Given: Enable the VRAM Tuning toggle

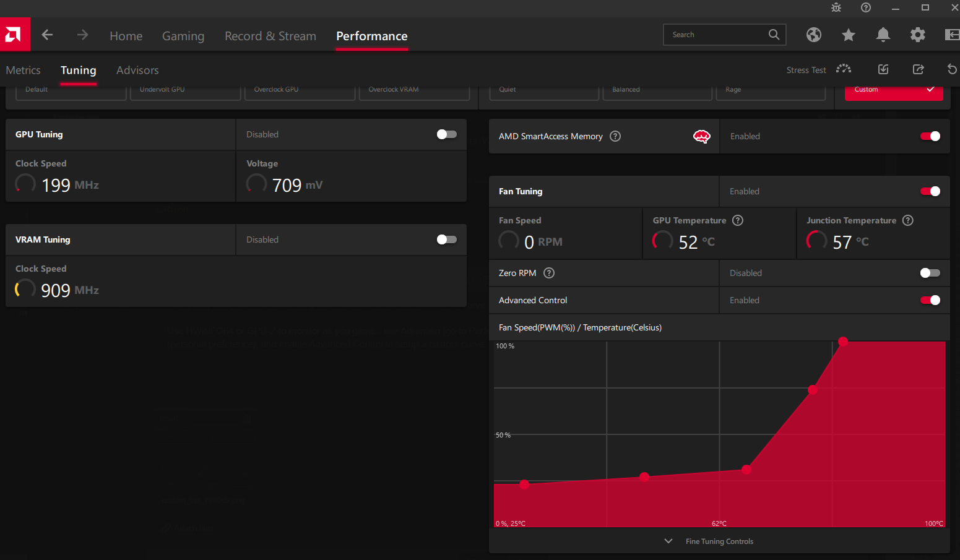Looking at the screenshot, I should coord(446,239).
